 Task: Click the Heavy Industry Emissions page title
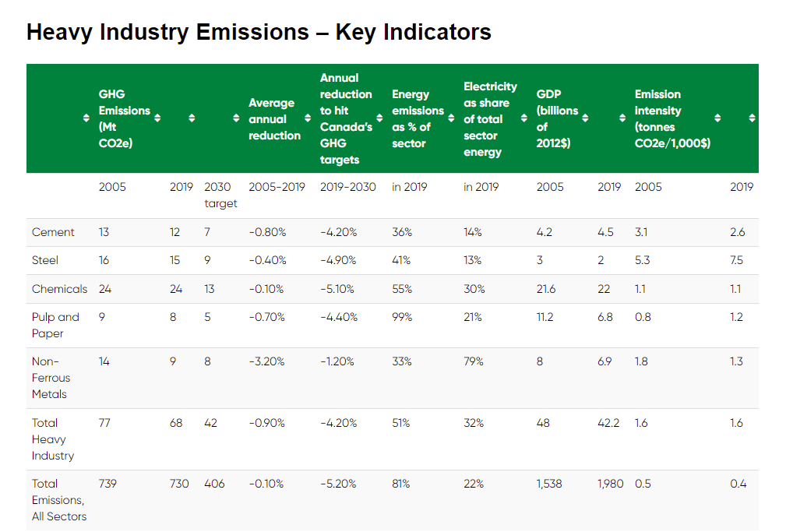259,32
